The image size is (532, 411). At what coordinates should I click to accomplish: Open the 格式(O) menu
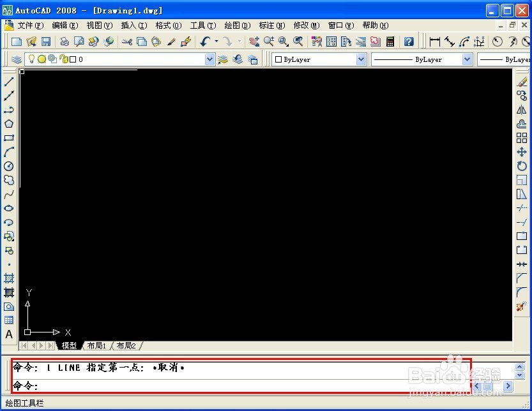point(169,26)
